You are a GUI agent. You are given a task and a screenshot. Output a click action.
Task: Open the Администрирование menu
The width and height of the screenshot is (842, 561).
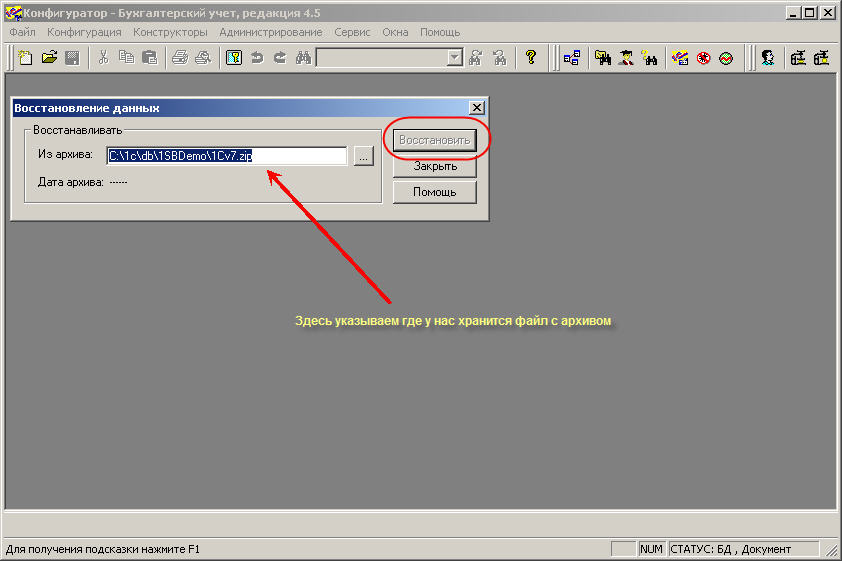tap(271, 32)
